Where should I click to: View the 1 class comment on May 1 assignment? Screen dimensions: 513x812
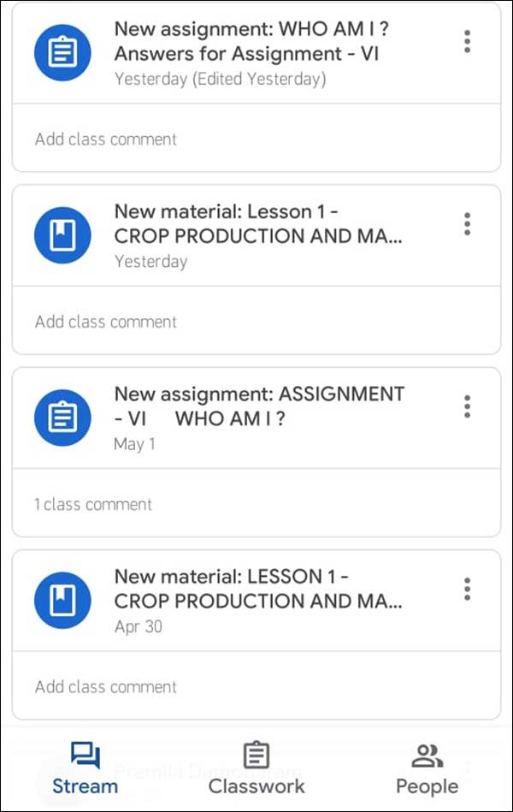pyautogui.click(x=93, y=504)
